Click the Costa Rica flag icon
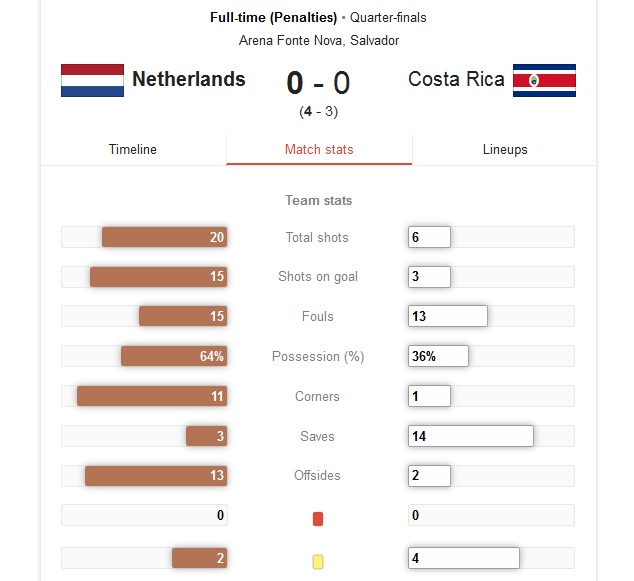The height and width of the screenshot is (581, 634). coord(544,80)
